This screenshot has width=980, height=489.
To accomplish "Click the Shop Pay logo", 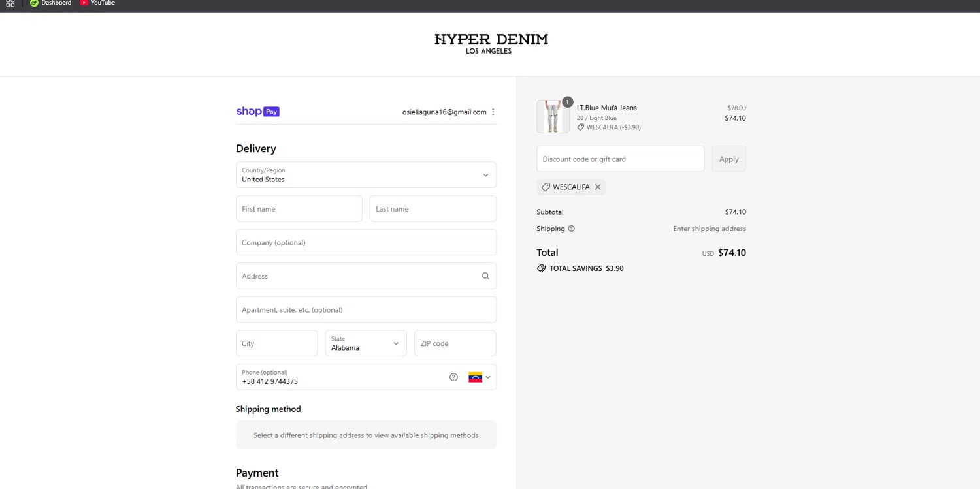I will (257, 112).
